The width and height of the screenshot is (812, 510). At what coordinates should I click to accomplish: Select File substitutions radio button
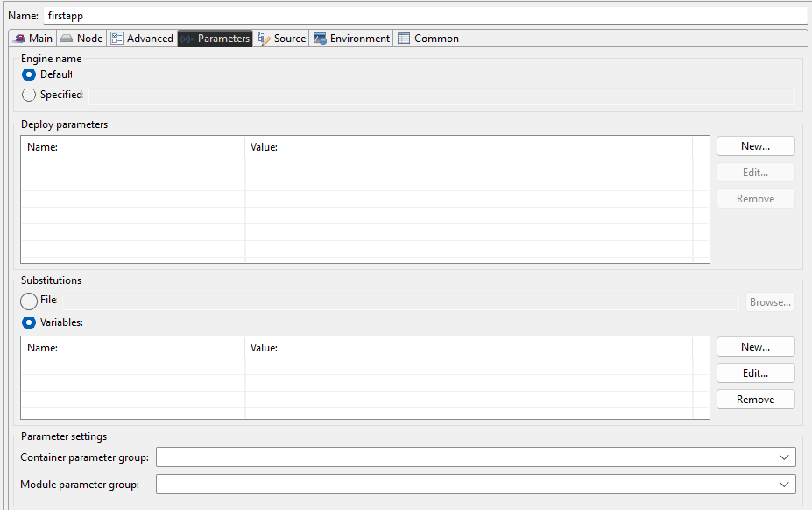click(29, 301)
